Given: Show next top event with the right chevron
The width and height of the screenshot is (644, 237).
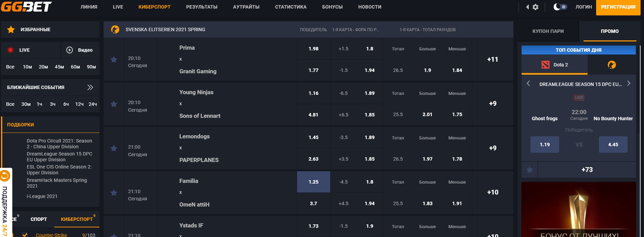Looking at the screenshot, I should [x=628, y=84].
